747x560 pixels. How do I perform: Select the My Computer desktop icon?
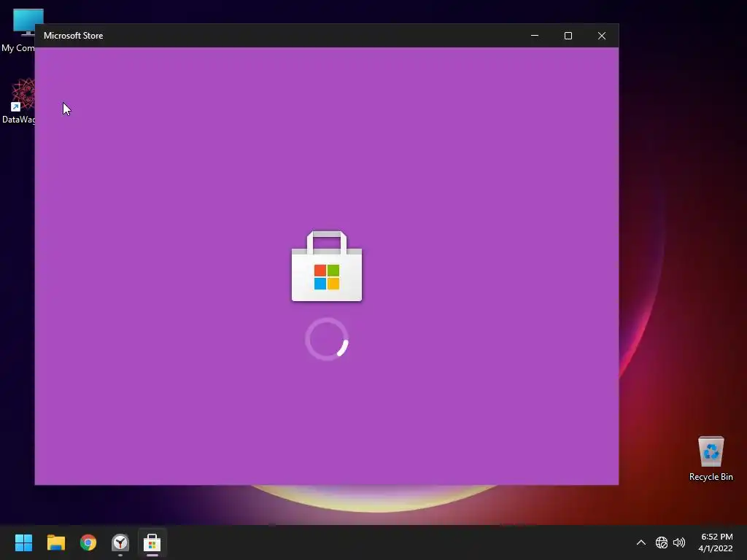(x=18, y=31)
